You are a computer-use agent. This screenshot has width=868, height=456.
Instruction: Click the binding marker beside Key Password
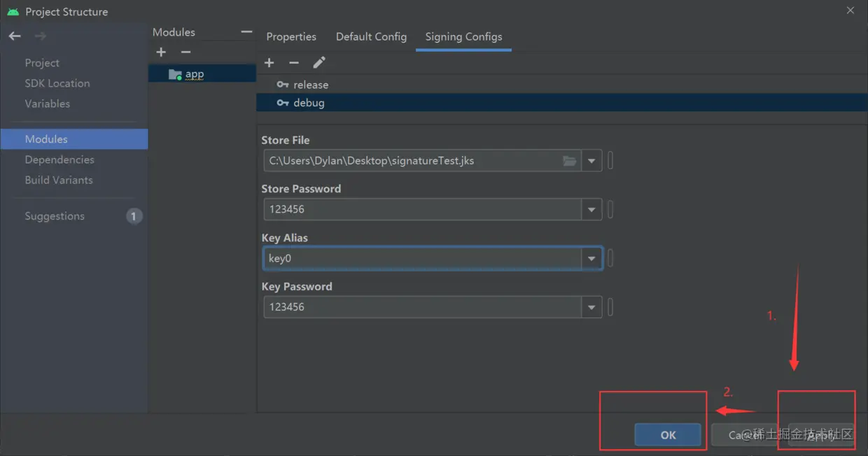point(610,307)
